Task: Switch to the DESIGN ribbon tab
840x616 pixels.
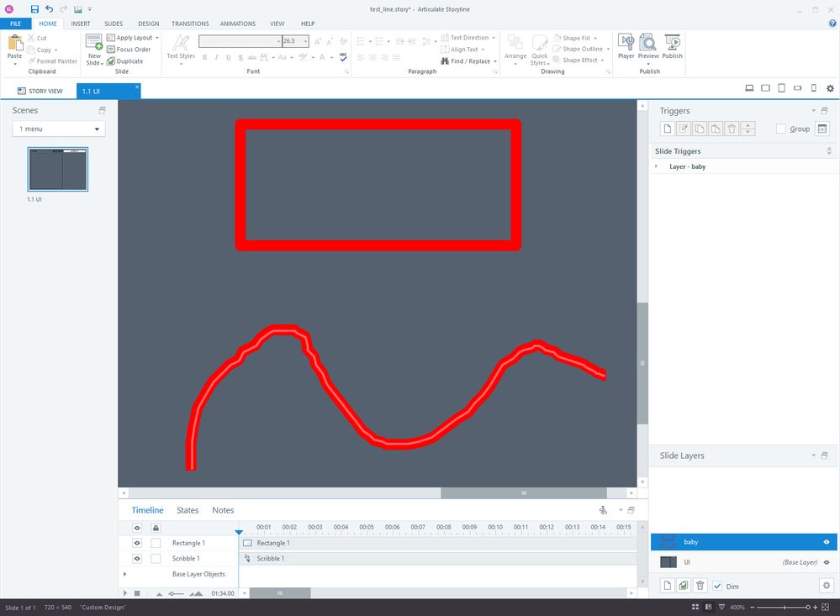Action: click(148, 24)
